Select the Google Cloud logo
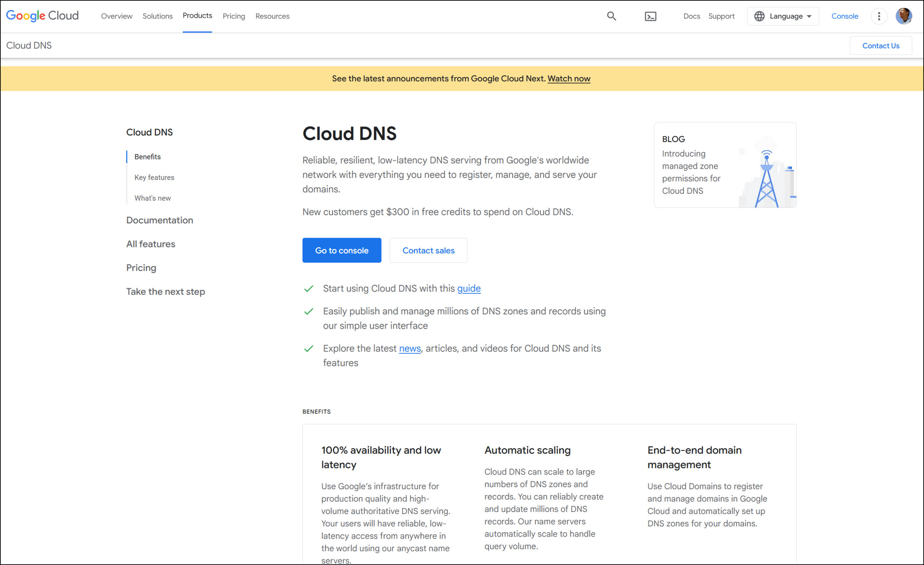 pos(42,16)
